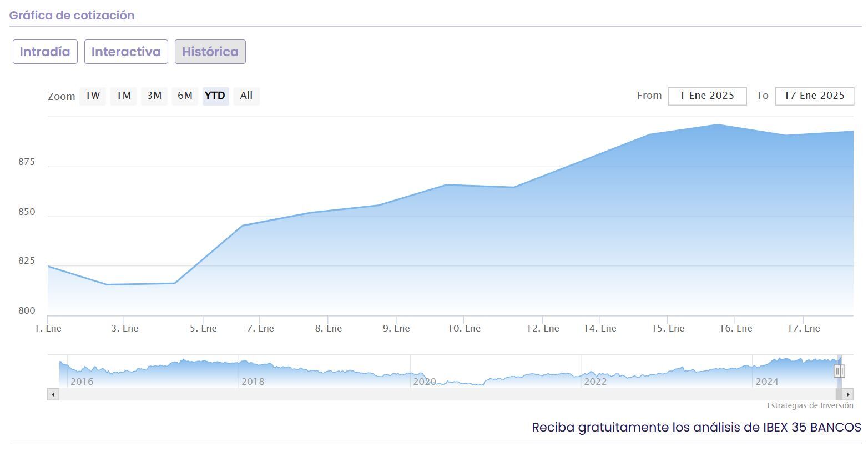Click the navigator scrollbar track
This screenshot has width=868, height=456.
click(450, 394)
